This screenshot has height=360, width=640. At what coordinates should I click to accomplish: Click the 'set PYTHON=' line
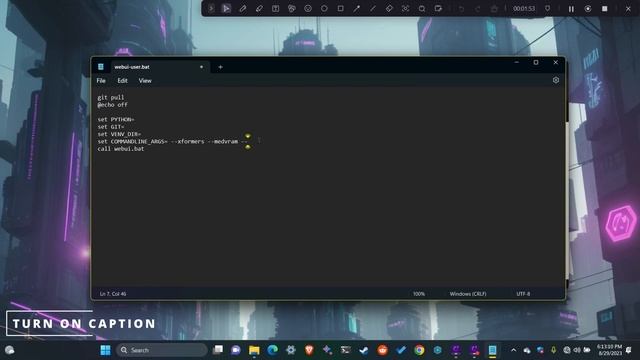(116, 120)
